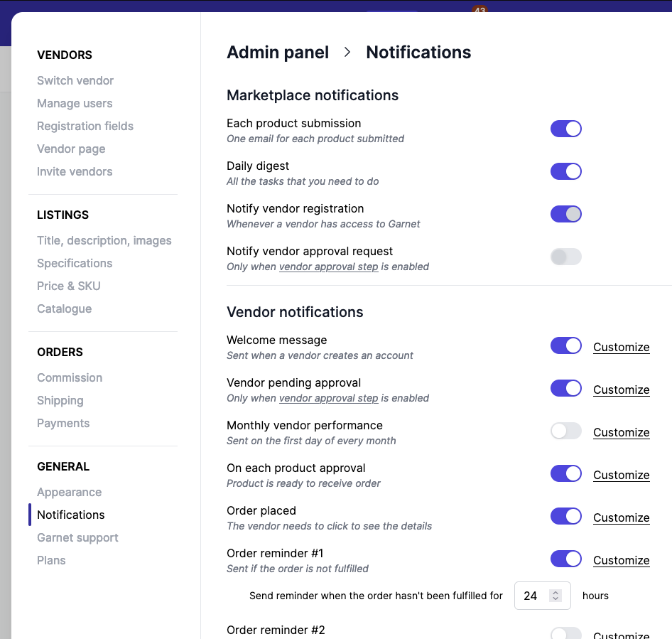Customize the Welcome message notification

pyautogui.click(x=621, y=347)
